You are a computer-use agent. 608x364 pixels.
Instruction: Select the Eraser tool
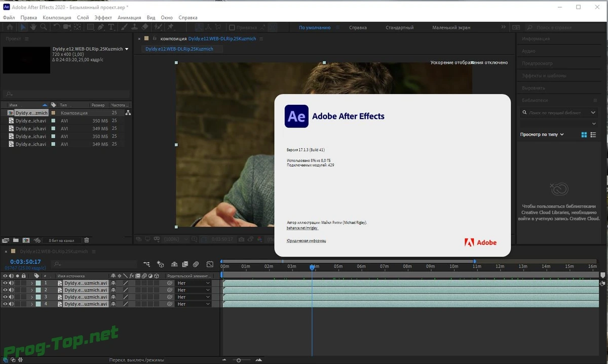144,27
